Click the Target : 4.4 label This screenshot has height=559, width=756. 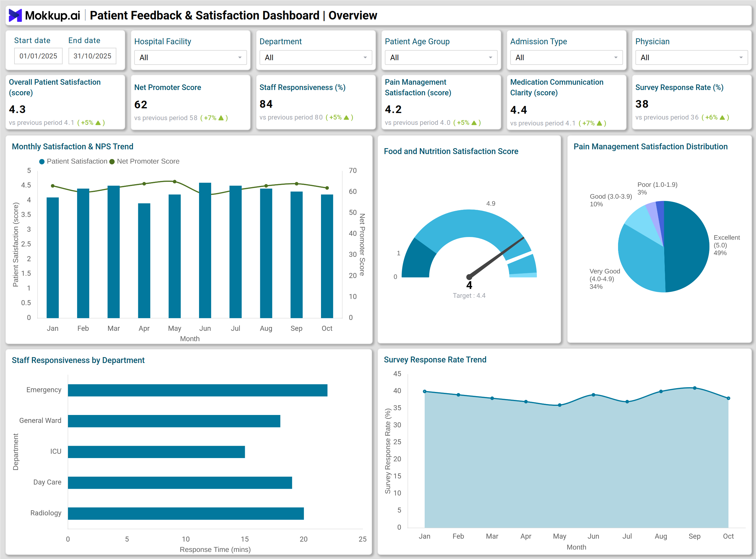pyautogui.click(x=469, y=296)
